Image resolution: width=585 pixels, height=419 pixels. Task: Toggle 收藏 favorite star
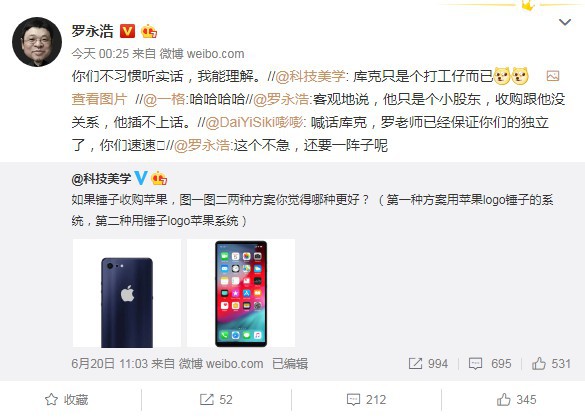(x=66, y=400)
